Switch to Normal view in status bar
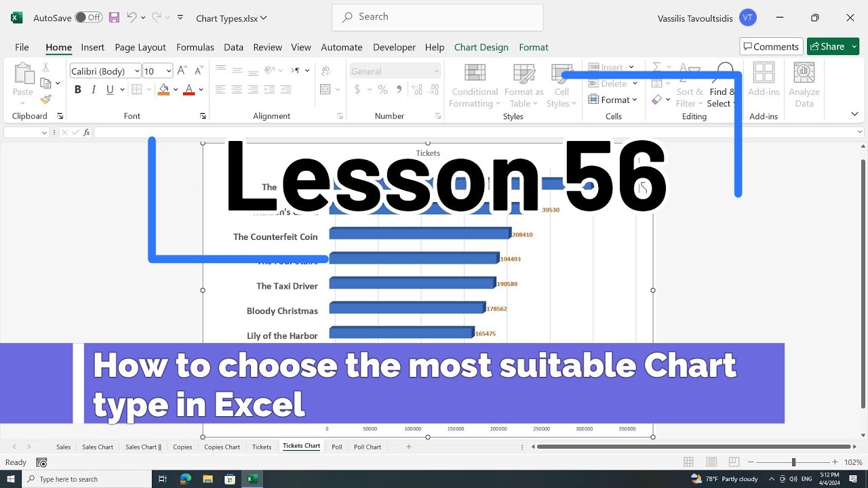This screenshot has height=488, width=868. coord(688,462)
